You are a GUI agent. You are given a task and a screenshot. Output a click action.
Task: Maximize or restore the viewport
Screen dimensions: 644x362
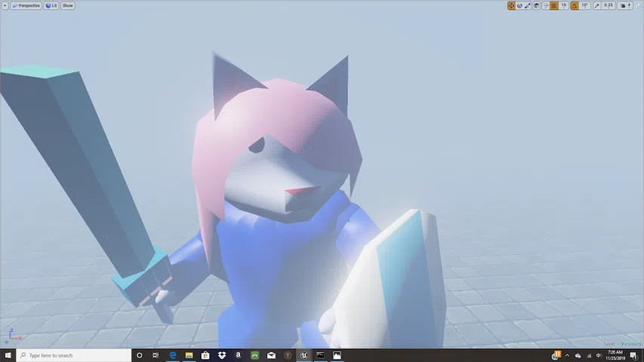click(639, 6)
